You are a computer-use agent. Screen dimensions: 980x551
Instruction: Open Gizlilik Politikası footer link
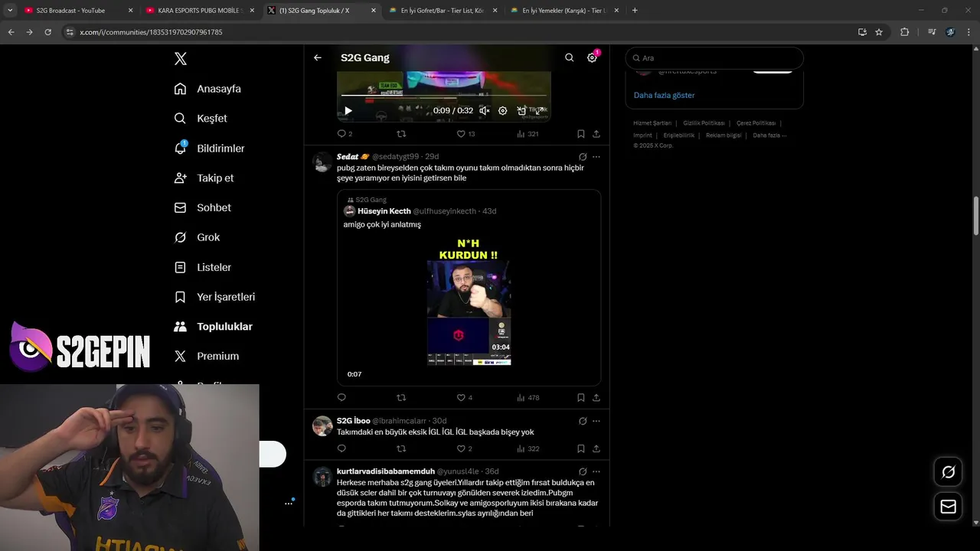[704, 123]
